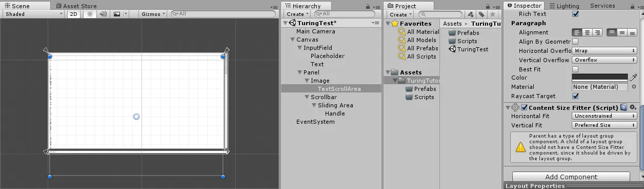Click the save search star icon
The image size is (644, 189).
[493, 14]
